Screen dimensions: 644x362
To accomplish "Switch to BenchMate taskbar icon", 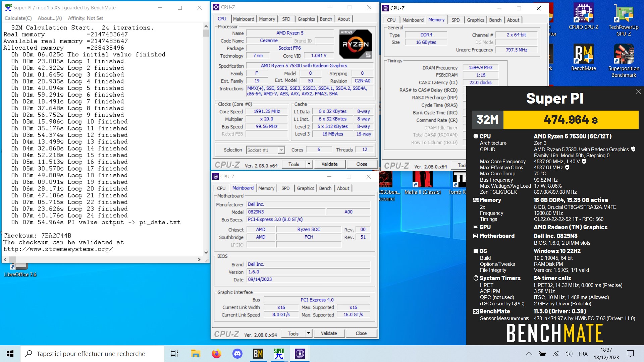I will pos(258,354).
